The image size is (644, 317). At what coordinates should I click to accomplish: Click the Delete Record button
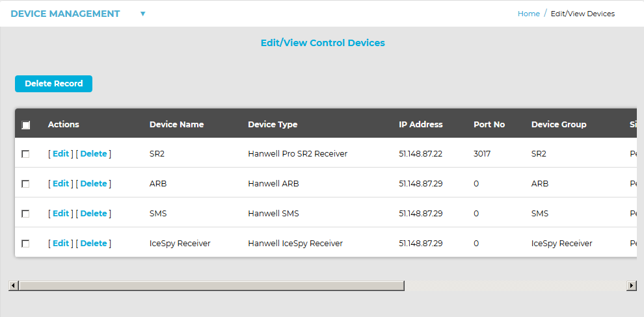tap(53, 84)
